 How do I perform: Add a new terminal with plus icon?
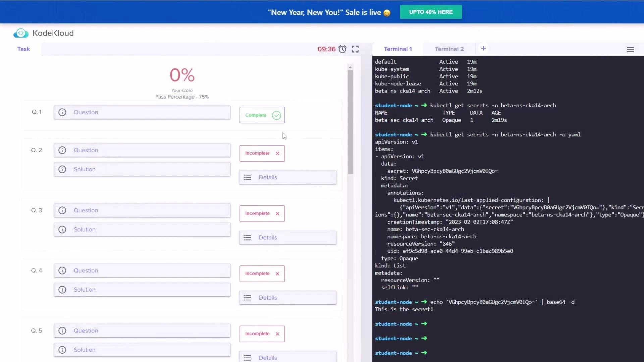coord(483,49)
